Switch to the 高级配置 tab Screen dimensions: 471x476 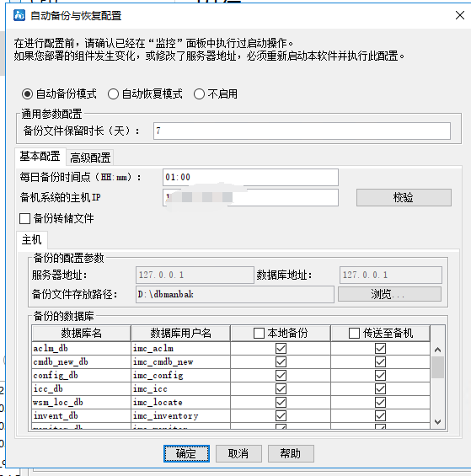click(x=90, y=158)
